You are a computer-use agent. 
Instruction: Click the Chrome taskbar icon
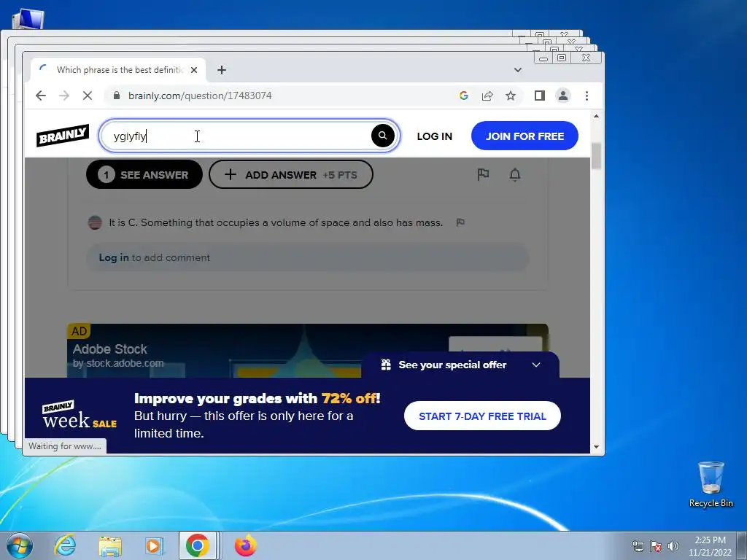coord(198,545)
